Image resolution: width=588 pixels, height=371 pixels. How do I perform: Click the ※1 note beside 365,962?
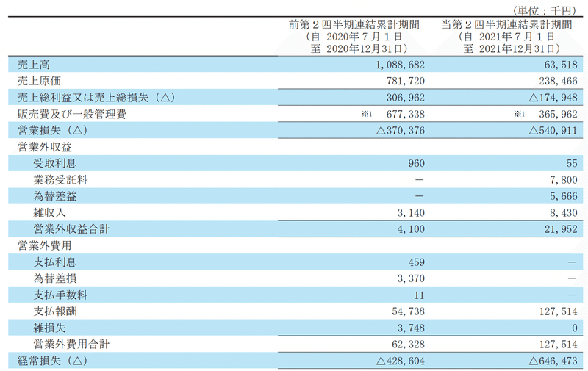tap(520, 114)
